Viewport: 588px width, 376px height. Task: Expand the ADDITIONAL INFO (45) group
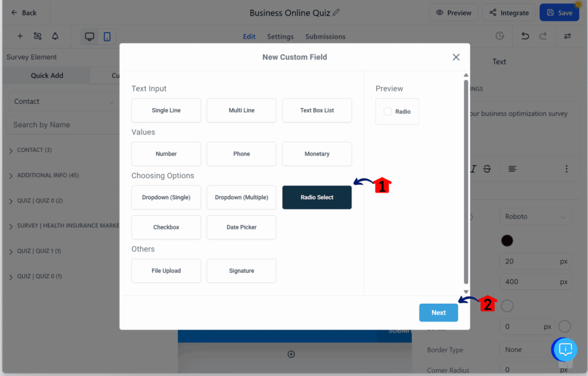[44, 175]
